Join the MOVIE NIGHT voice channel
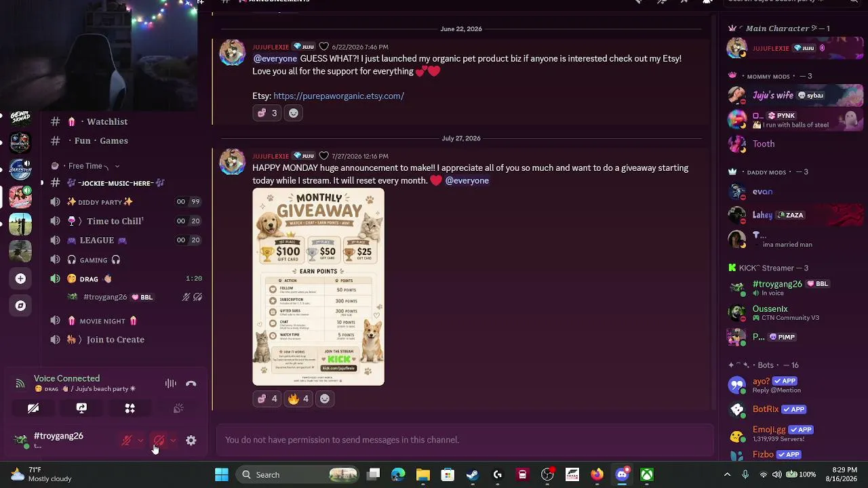The height and width of the screenshot is (488, 868). click(125, 321)
